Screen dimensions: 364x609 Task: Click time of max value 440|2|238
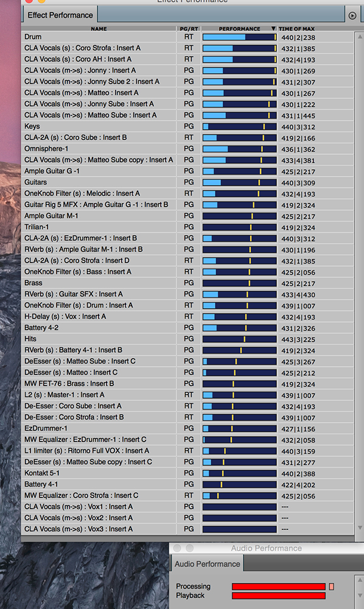298,38
